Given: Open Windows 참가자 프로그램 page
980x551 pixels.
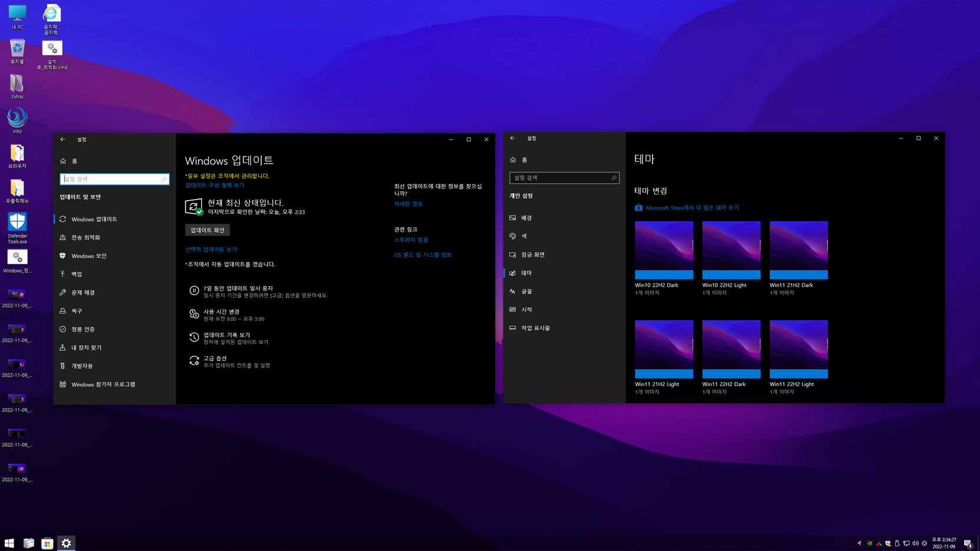Looking at the screenshot, I should tap(114, 384).
